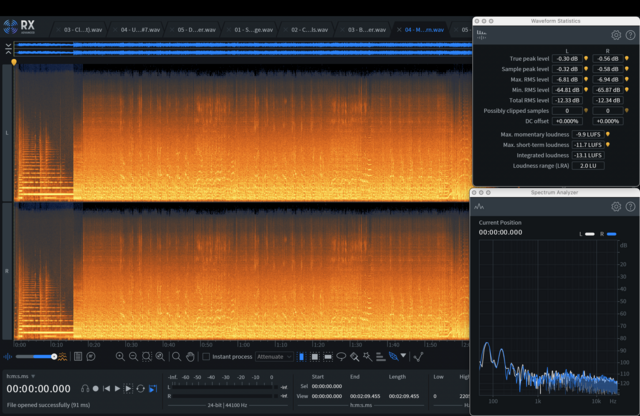The width and height of the screenshot is (640, 416).
Task: Click the waveform icon left of the opacity slider
Action: pos(7,357)
